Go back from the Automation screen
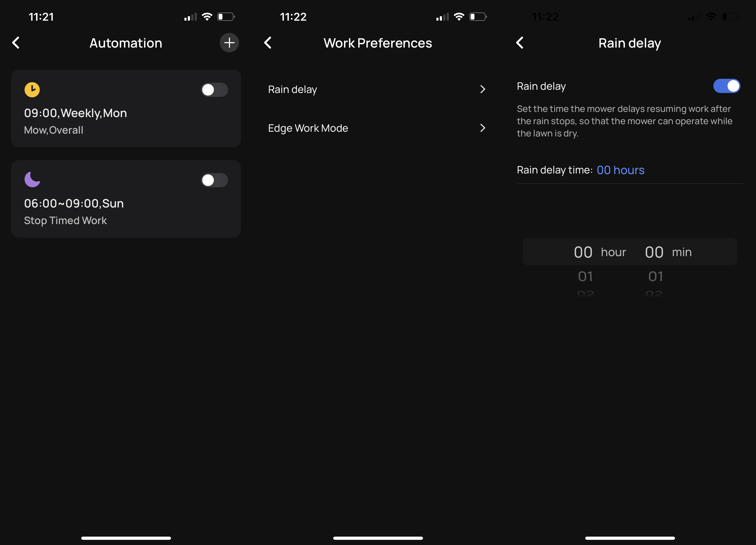The width and height of the screenshot is (756, 545). [x=16, y=43]
